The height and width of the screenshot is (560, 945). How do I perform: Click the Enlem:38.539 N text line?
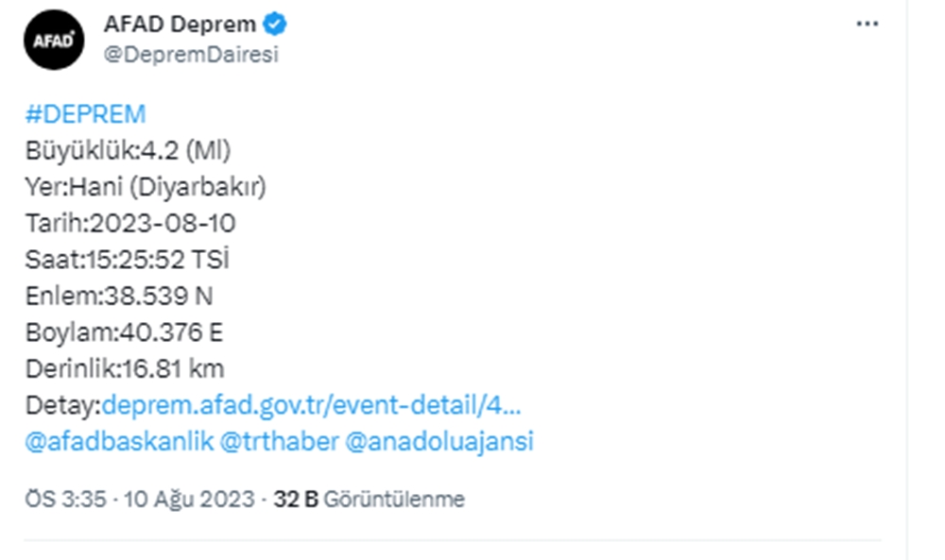pos(119,297)
